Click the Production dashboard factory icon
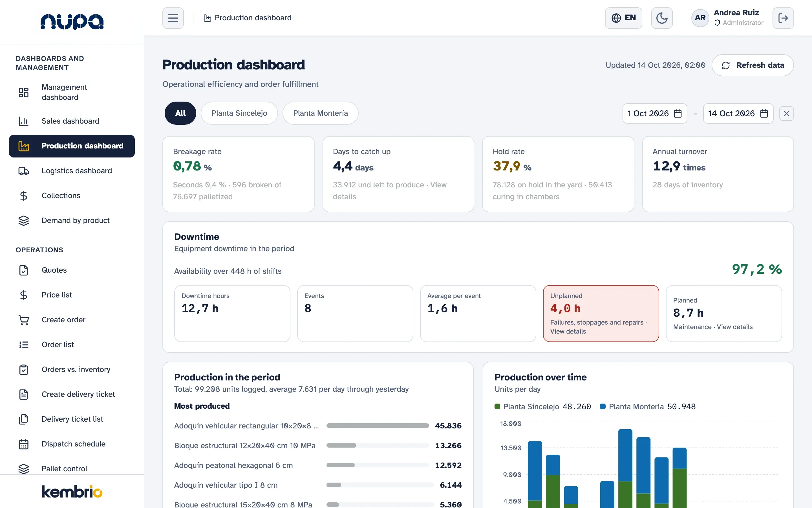812x508 pixels. [23, 146]
